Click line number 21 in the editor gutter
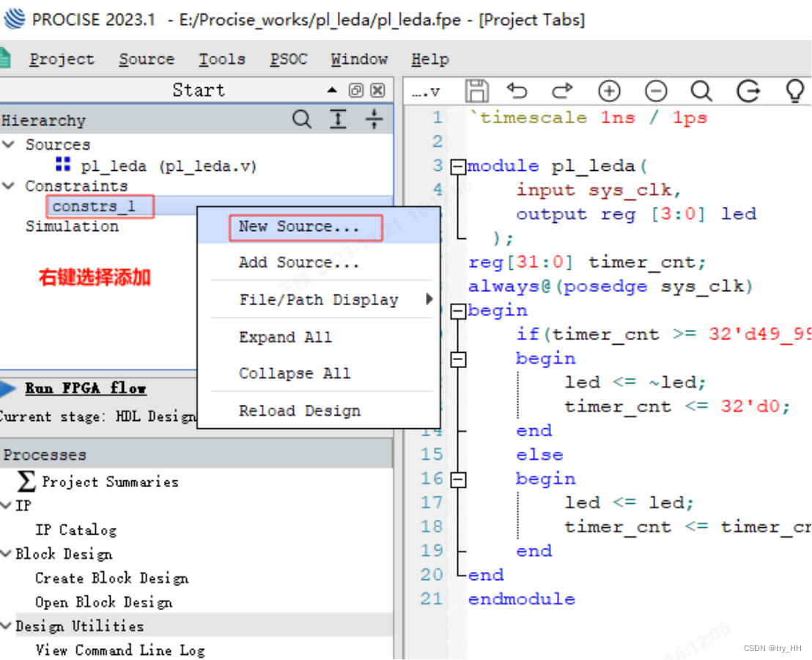 click(x=432, y=599)
